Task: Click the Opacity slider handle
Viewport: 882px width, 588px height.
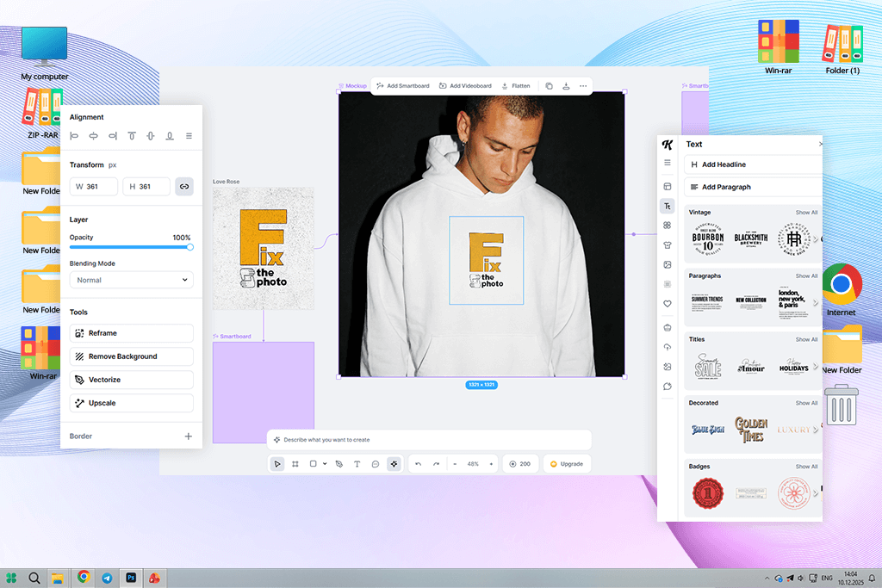Action: coord(190,247)
